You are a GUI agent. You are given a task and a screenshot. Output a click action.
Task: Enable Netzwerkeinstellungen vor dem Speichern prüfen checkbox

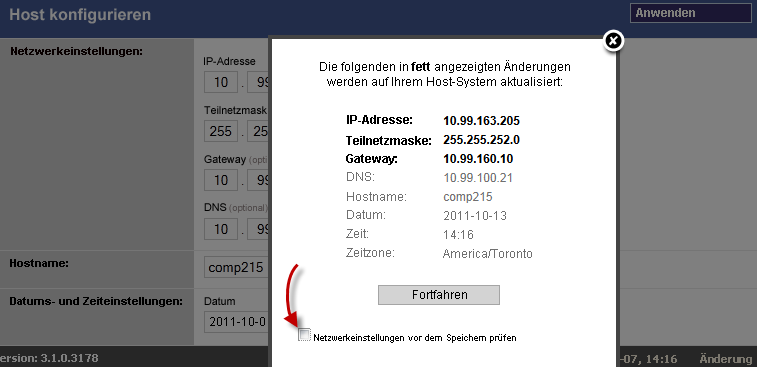pos(304,334)
